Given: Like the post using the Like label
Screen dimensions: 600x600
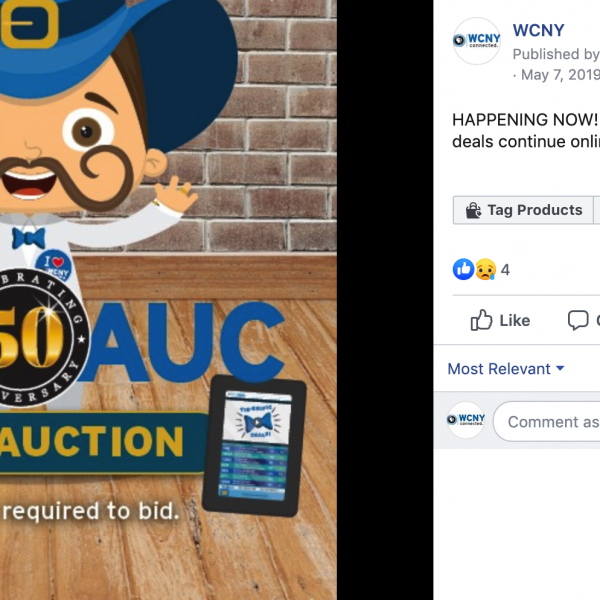Looking at the screenshot, I should (515, 321).
